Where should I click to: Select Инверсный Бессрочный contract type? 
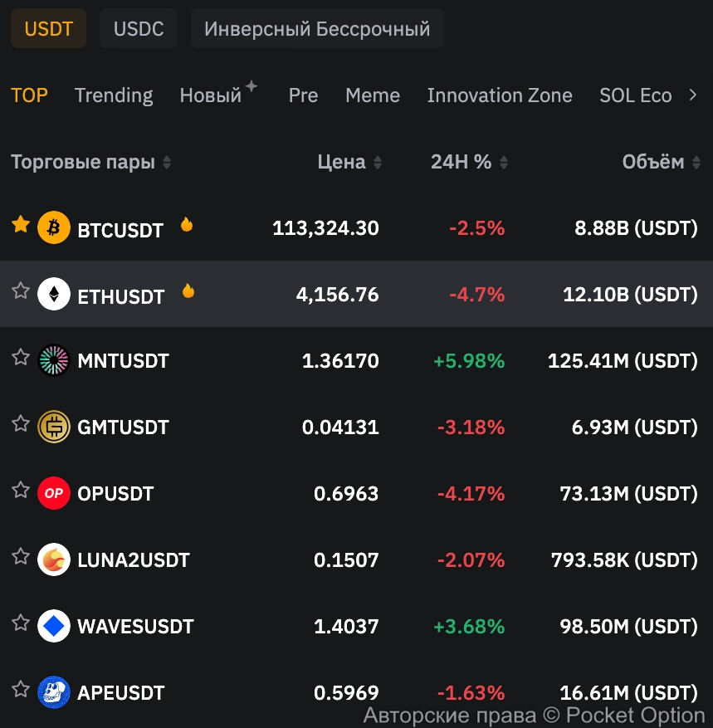point(317,29)
